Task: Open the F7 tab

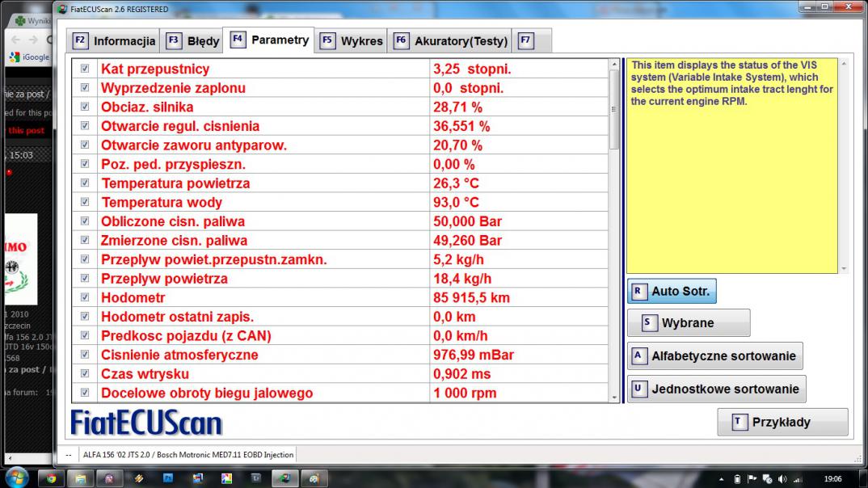Action: pyautogui.click(x=532, y=41)
